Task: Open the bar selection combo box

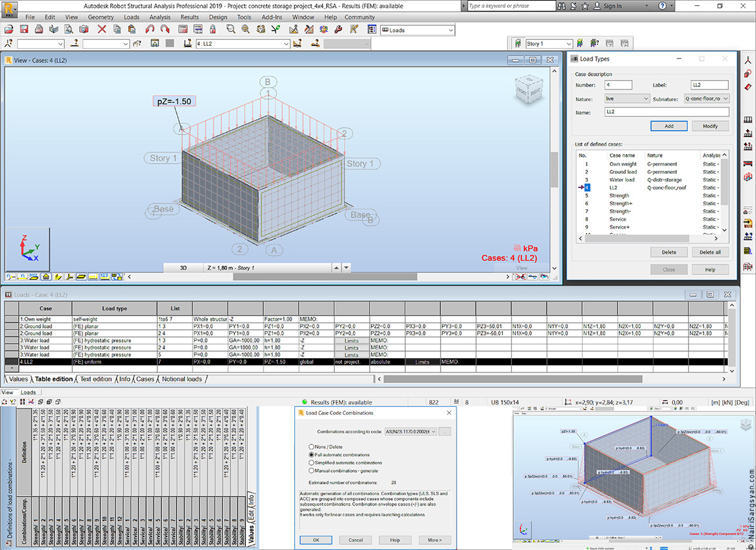Action: (106, 44)
